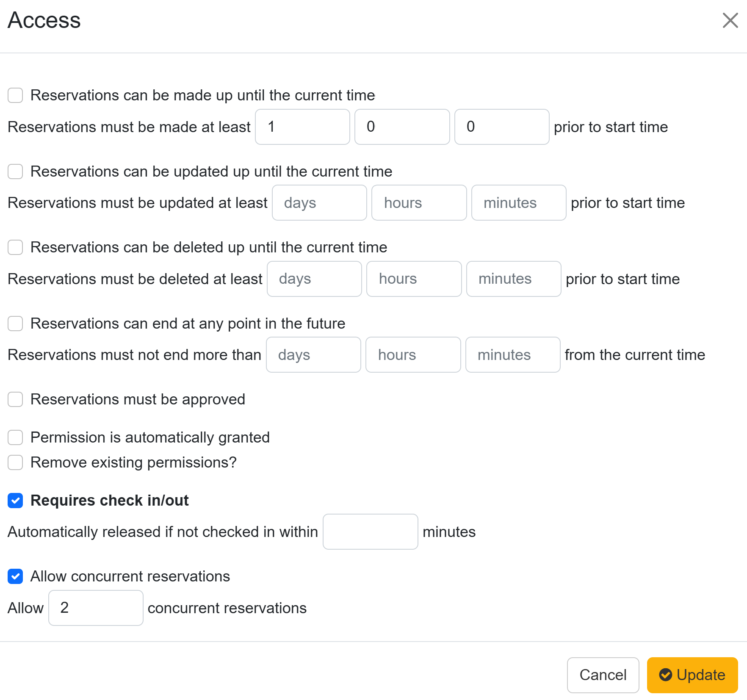Check reservations can be deleted until current time
This screenshot has height=700, width=747.
(x=15, y=247)
